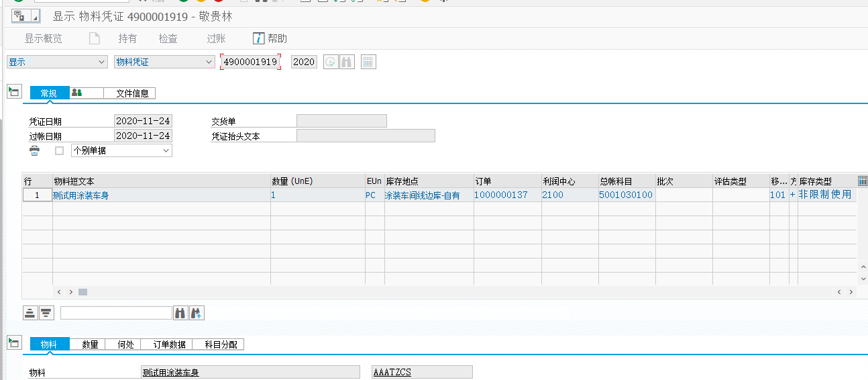
Task: Toggle the checkbox next to printer icon
Action: coord(59,150)
